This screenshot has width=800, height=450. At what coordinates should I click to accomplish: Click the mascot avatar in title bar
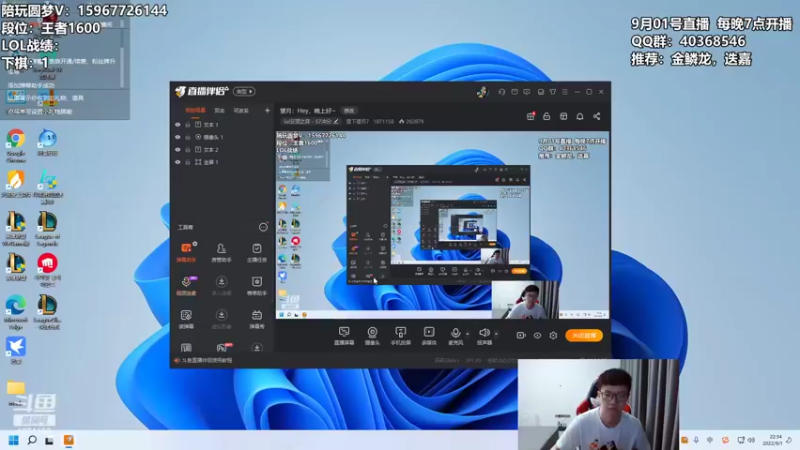click(x=482, y=92)
